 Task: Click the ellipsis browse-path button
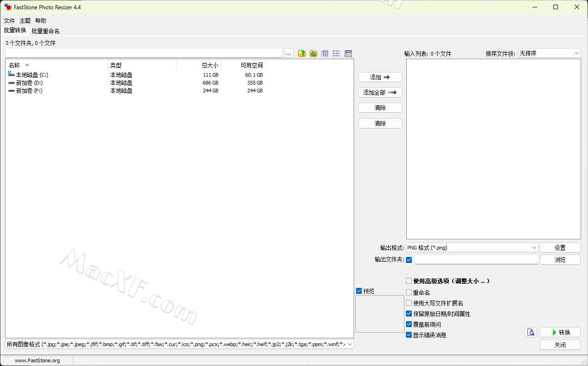288,54
